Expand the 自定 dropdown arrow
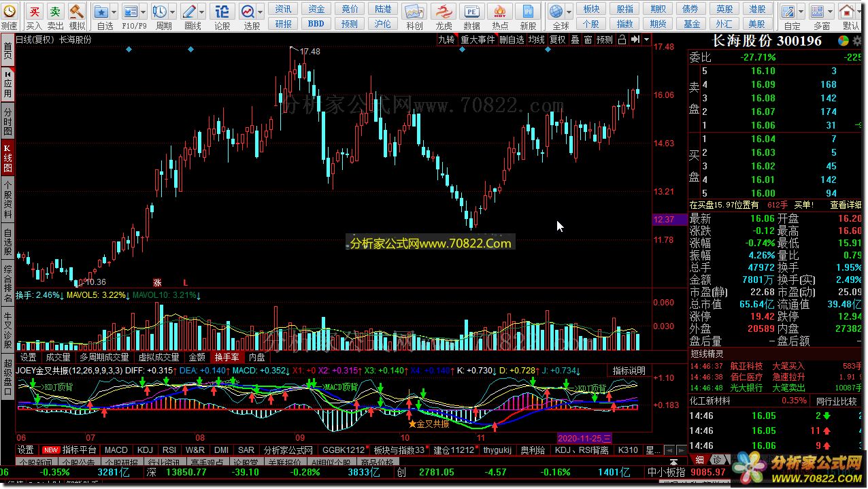868x489 pixels. point(801,12)
